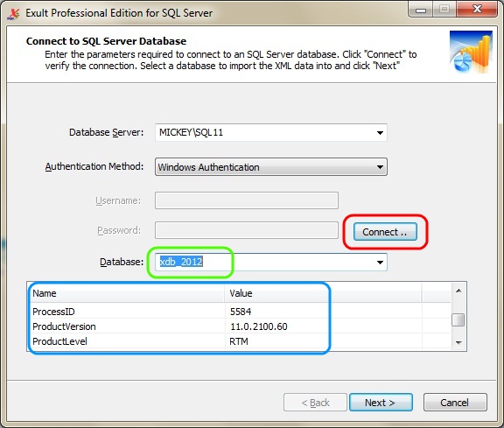The height and width of the screenshot is (428, 504).
Task: Select the ProductVersion row
Action: [x=240, y=326]
